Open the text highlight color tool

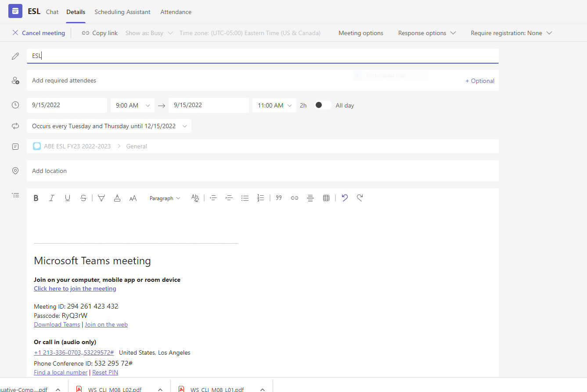click(101, 198)
